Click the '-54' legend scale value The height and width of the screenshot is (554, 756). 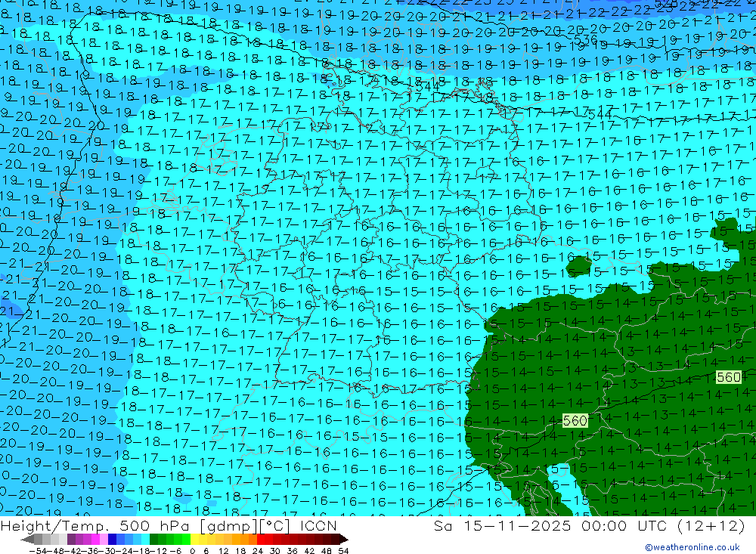(38, 551)
